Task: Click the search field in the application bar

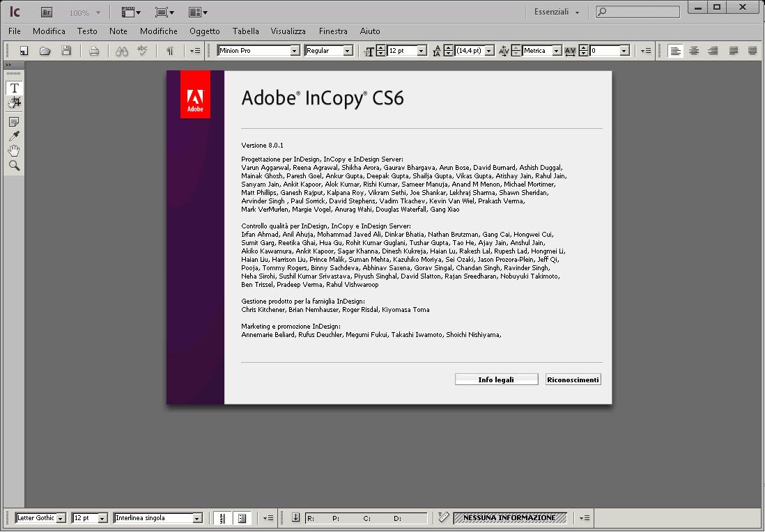Action: pyautogui.click(x=637, y=12)
